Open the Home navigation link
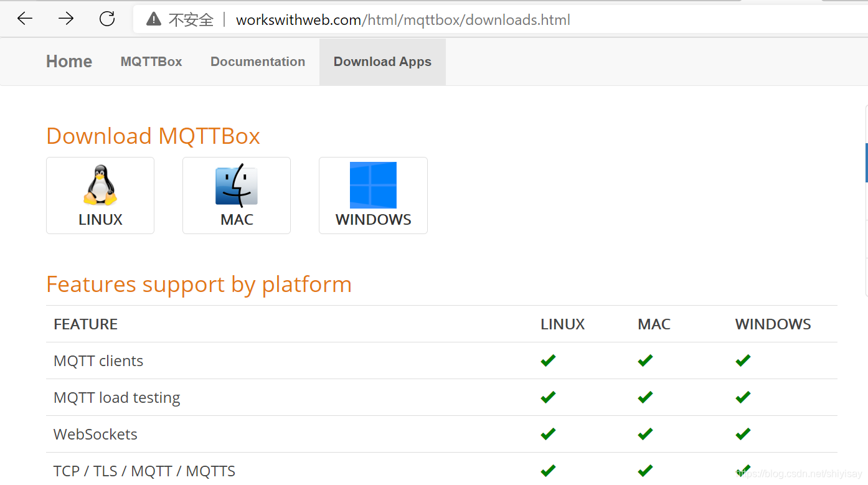The width and height of the screenshot is (868, 485). click(69, 62)
